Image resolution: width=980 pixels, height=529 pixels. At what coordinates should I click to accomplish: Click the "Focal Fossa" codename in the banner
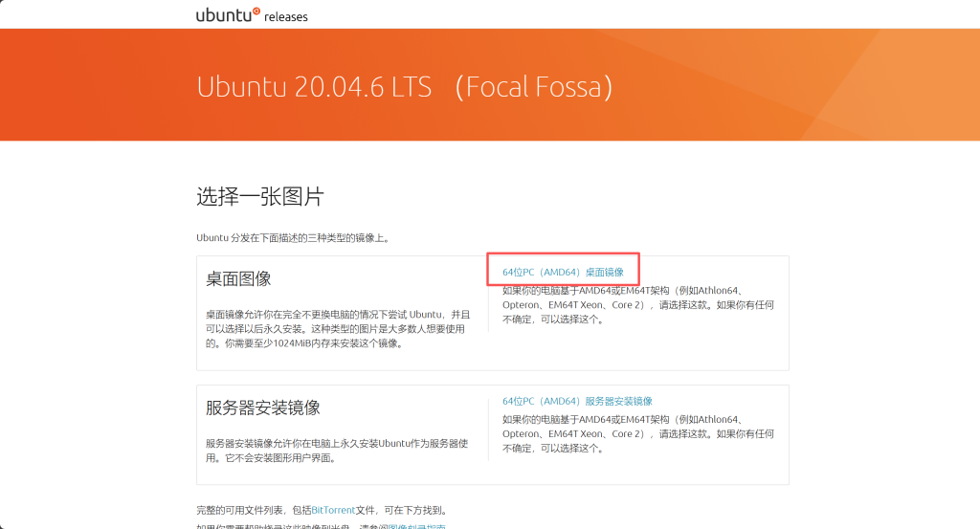tap(533, 86)
